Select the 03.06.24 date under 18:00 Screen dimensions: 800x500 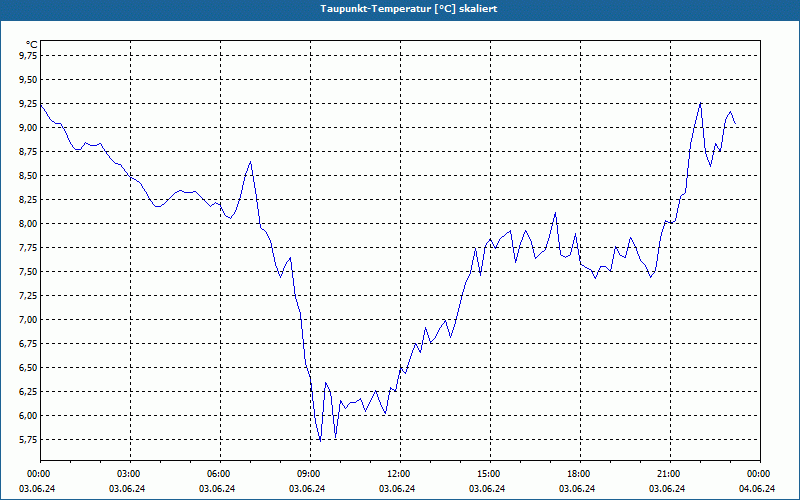577,488
